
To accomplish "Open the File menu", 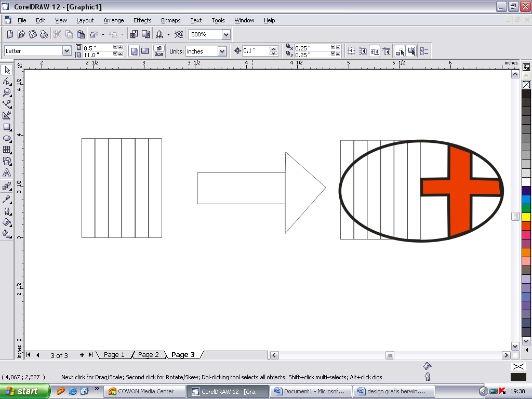I will pyautogui.click(x=22, y=20).
